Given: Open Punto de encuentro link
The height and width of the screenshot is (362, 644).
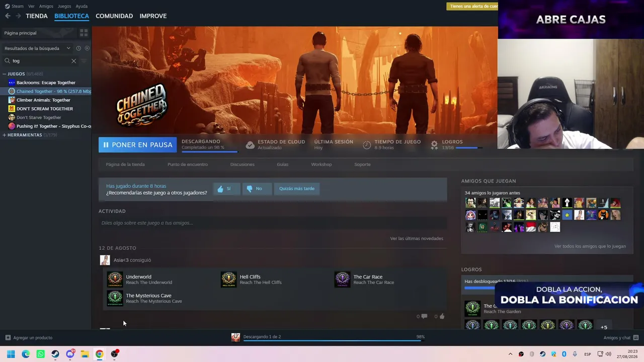Looking at the screenshot, I should pyautogui.click(x=188, y=164).
